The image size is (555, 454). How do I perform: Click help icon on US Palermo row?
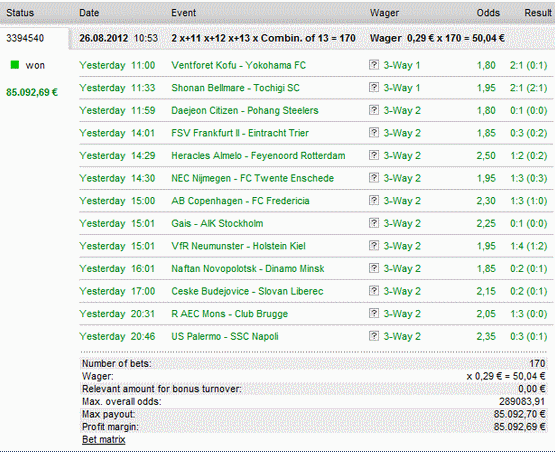point(374,336)
